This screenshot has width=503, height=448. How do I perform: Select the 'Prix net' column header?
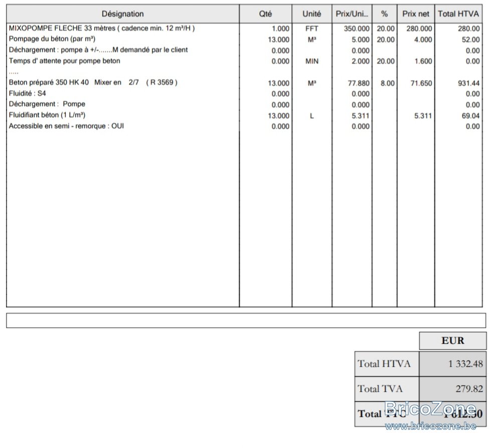click(416, 14)
